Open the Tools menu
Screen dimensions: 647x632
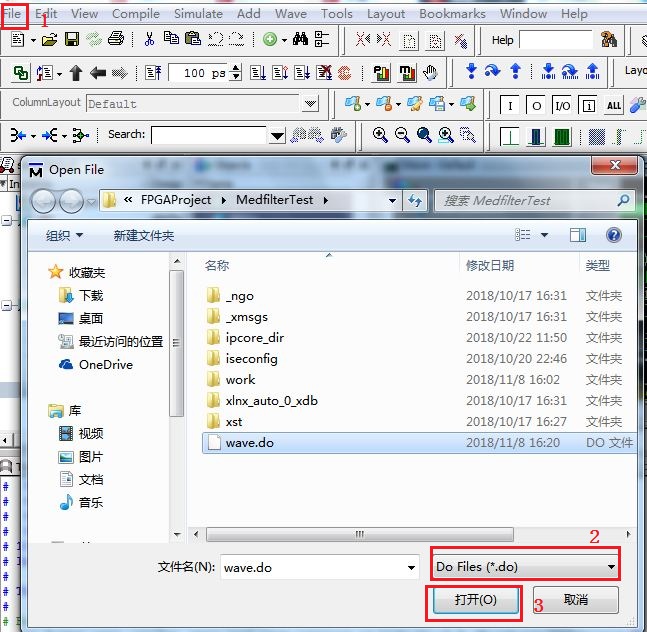tap(337, 14)
